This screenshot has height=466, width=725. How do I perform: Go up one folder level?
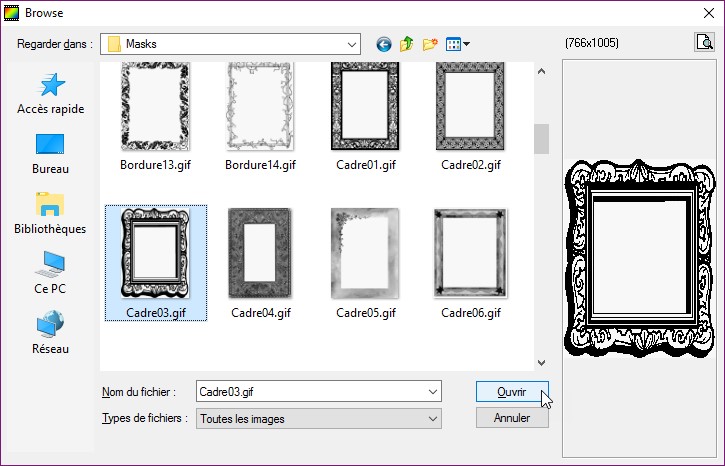coord(406,44)
